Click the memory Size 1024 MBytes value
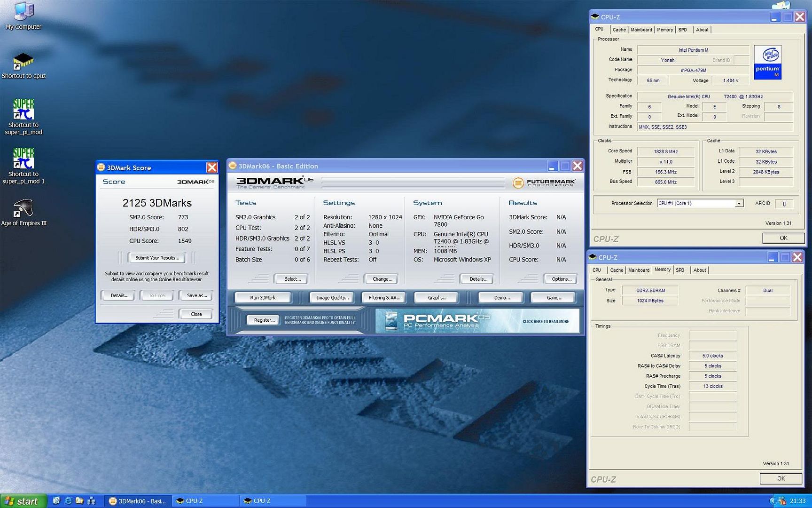 [650, 301]
